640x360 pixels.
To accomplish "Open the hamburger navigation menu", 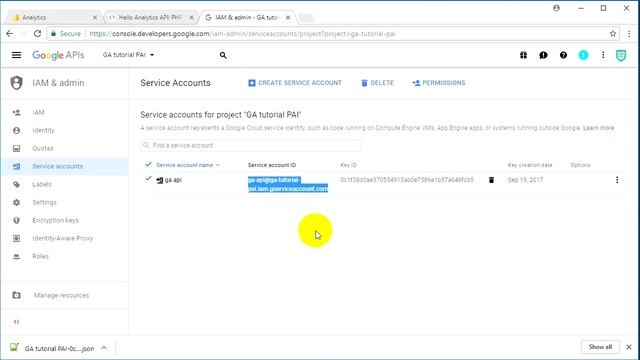I will [16, 55].
